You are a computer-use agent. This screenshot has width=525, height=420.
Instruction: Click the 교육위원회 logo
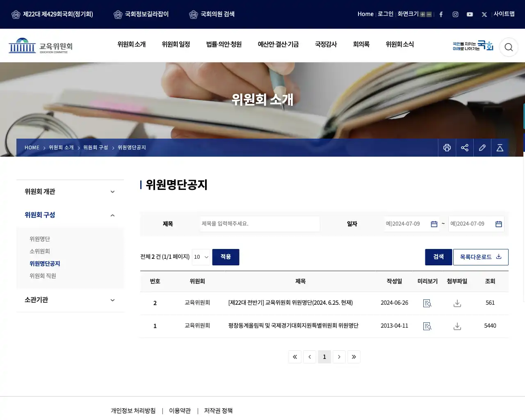tap(41, 46)
